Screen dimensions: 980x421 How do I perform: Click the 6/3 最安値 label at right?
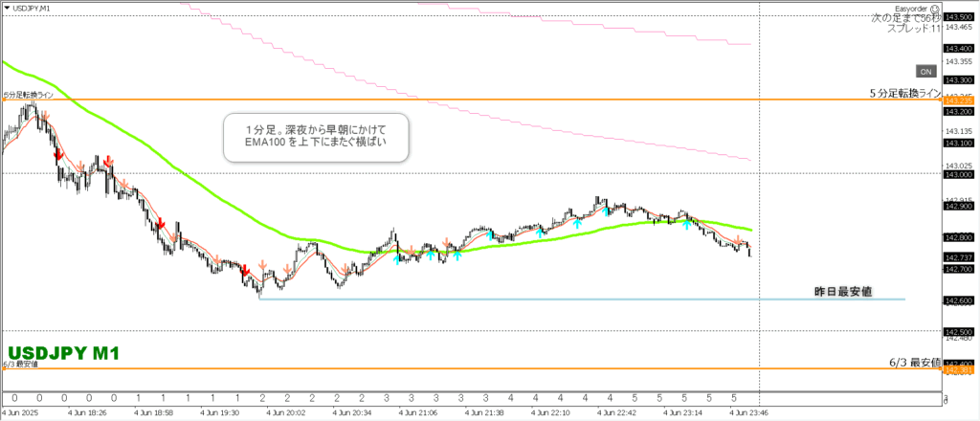coord(915,363)
